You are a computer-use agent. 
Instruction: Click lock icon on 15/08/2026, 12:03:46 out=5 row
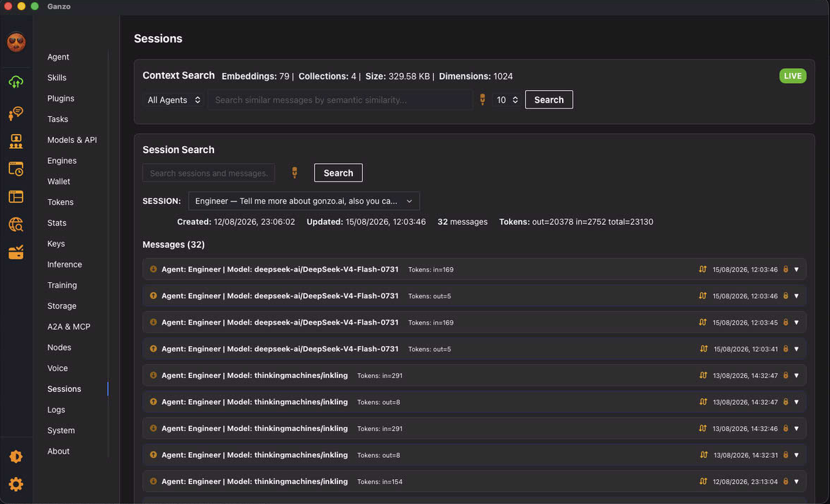pos(785,296)
